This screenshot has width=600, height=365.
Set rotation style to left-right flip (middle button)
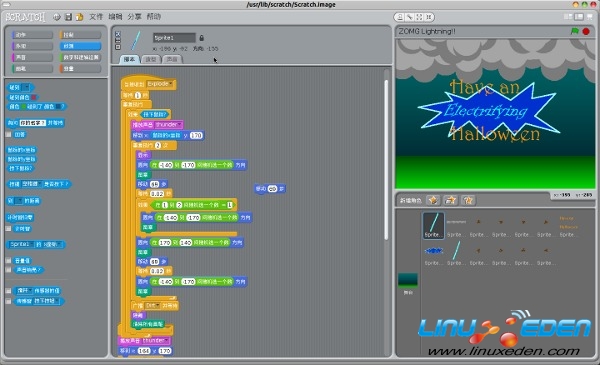(x=117, y=40)
